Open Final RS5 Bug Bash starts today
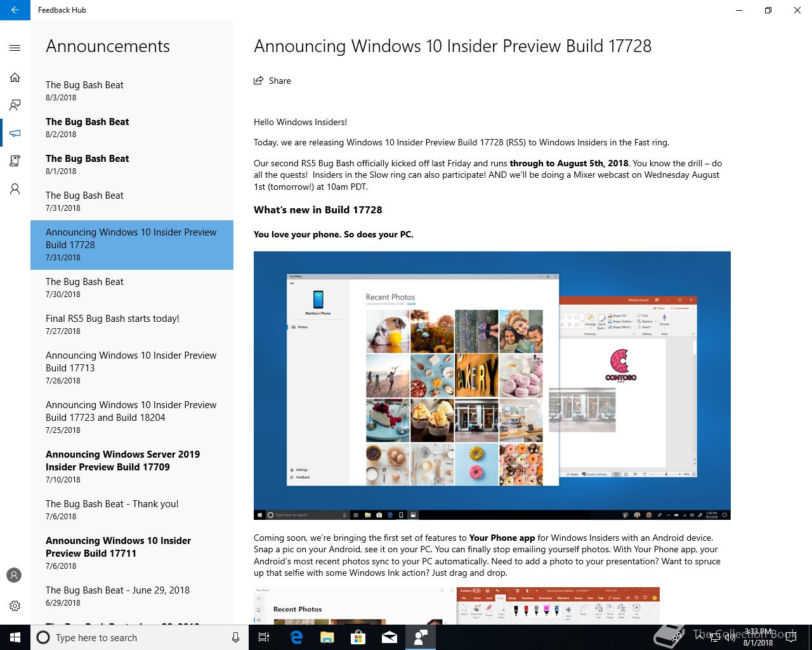Viewport: 812px width, 650px height. [x=132, y=325]
